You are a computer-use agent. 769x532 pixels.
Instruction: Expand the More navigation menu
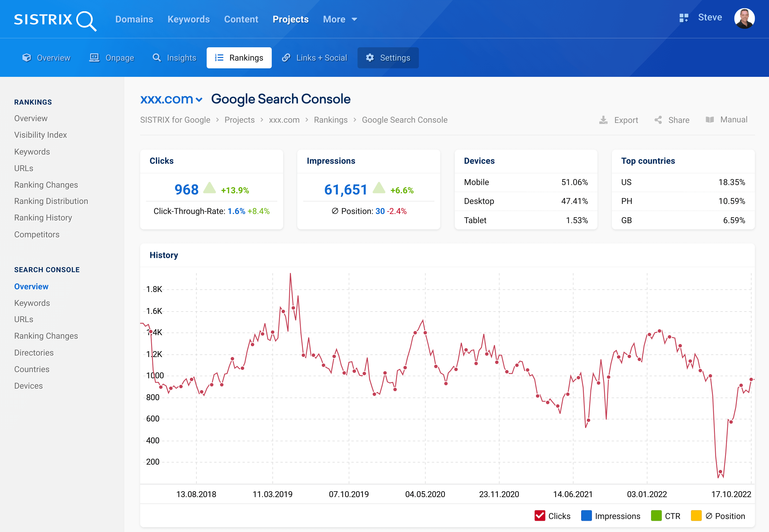tap(340, 19)
